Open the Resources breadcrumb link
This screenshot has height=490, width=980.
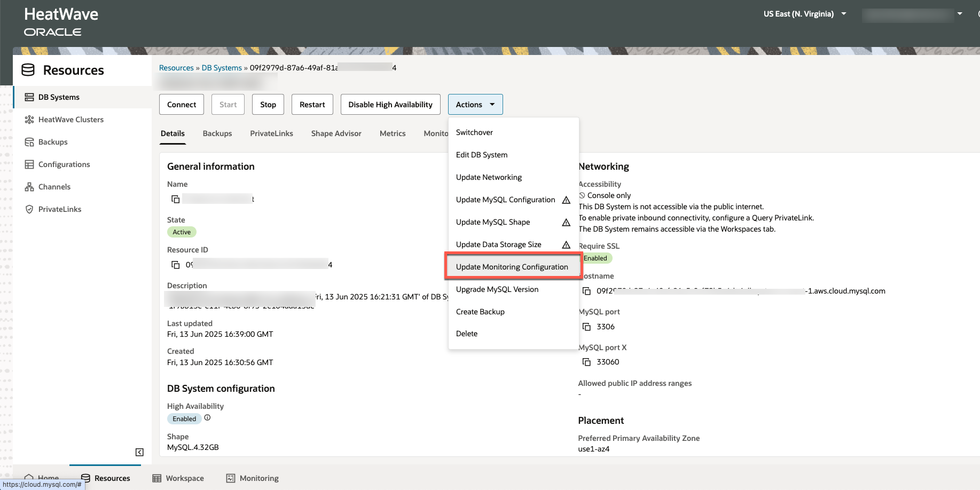pos(176,67)
